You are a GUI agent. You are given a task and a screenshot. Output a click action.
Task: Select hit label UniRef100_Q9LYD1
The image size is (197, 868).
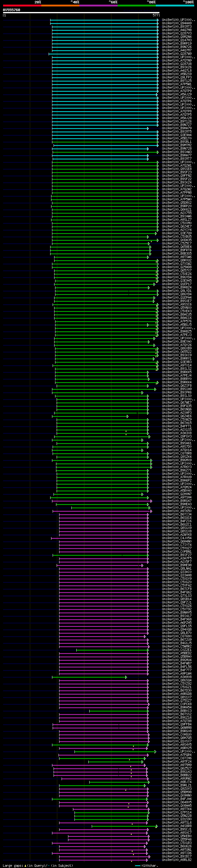click(x=177, y=291)
